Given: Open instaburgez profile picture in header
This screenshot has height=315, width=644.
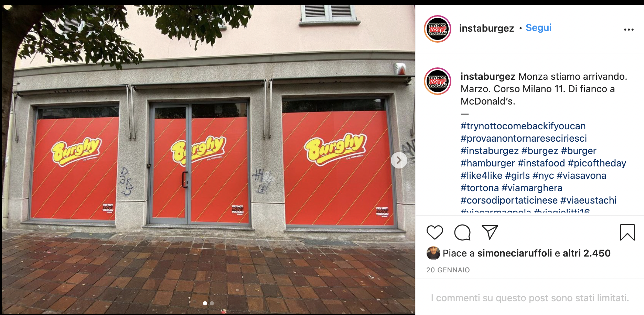Looking at the screenshot, I should 438,29.
